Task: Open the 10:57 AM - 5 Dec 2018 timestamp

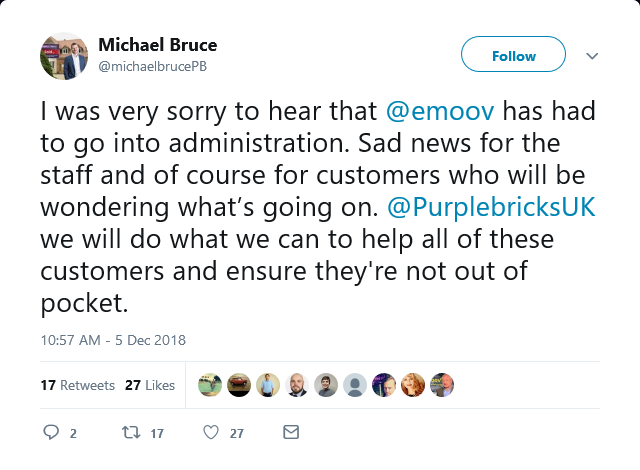Action: click(x=113, y=340)
